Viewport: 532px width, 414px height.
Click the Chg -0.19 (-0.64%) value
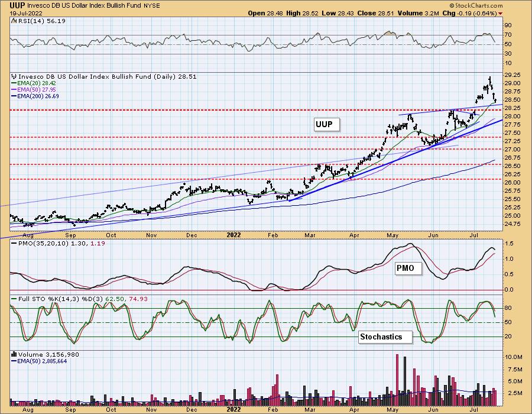470,13
